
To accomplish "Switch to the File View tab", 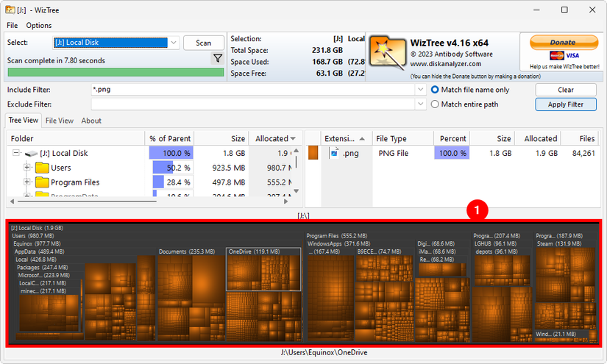I will coord(60,121).
